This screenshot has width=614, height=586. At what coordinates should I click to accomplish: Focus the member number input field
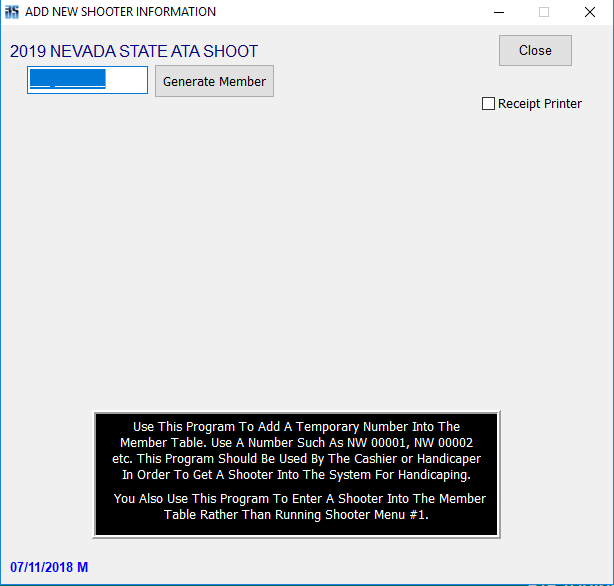pos(87,80)
